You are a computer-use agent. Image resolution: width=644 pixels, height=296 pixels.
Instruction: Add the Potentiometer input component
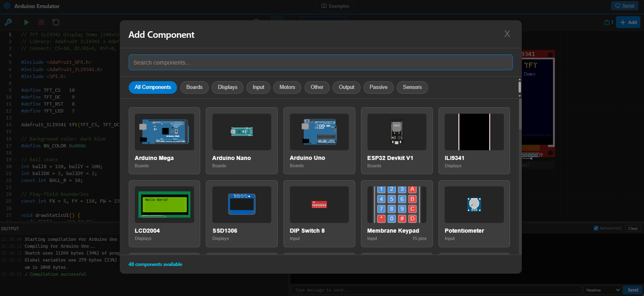pyautogui.click(x=474, y=213)
